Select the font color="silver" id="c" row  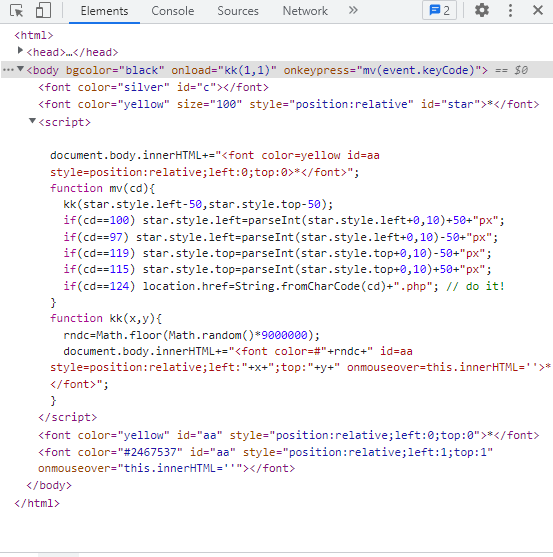[153, 87]
